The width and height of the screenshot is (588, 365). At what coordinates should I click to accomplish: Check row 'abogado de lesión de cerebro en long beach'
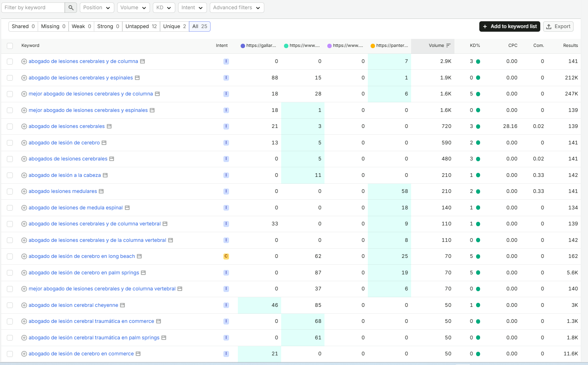[10, 256]
